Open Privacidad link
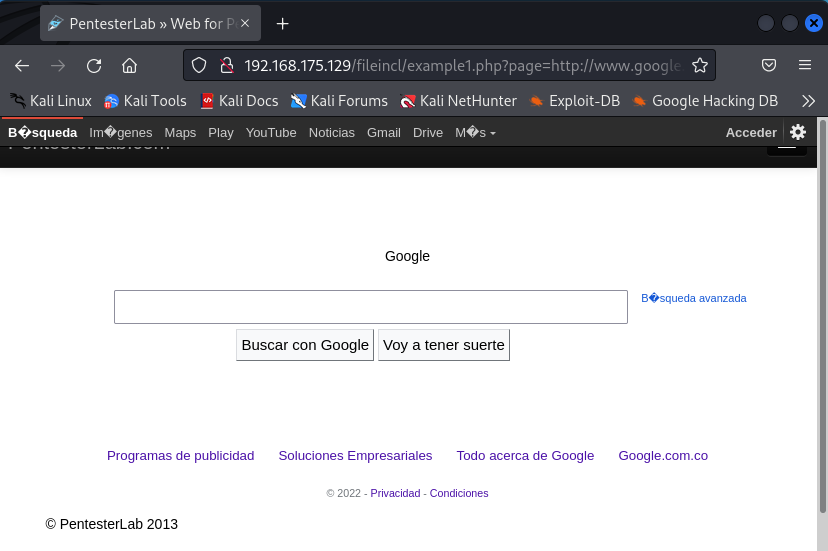Image resolution: width=828 pixels, height=551 pixels. pyautogui.click(x=395, y=493)
